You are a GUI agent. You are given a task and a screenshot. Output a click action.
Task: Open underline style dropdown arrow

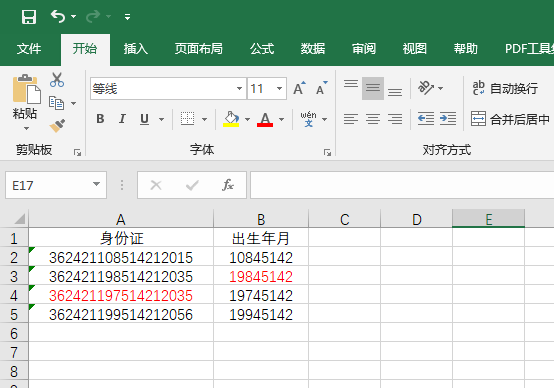[x=161, y=119]
